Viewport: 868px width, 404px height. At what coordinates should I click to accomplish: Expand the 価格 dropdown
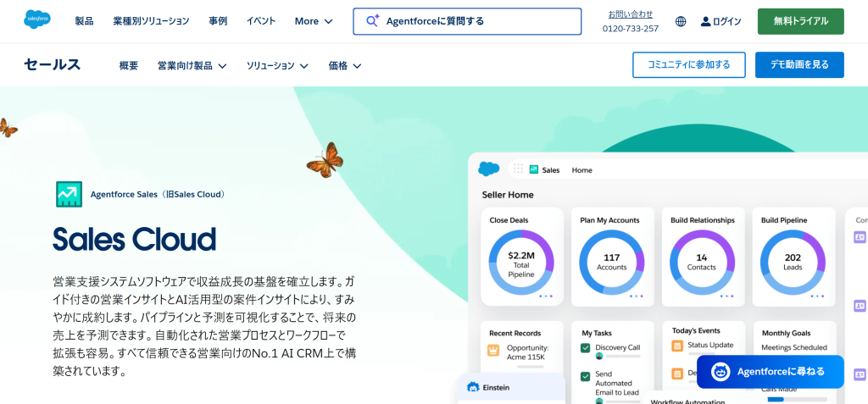[345, 65]
